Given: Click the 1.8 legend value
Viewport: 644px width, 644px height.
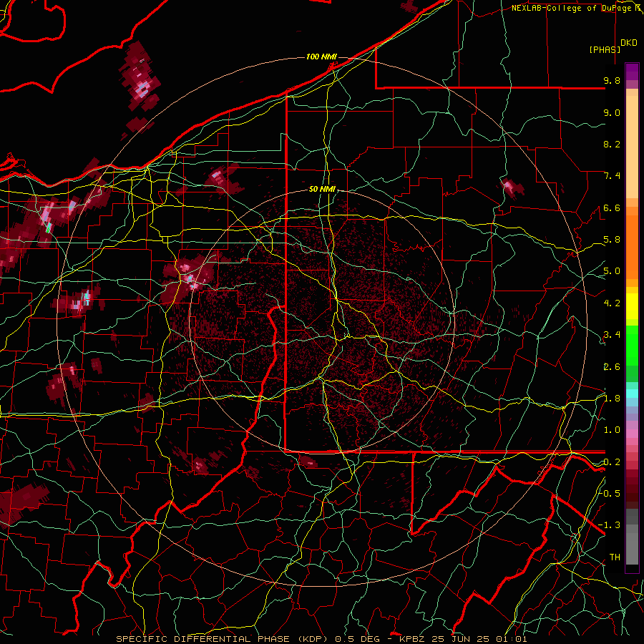Looking at the screenshot, I should tap(612, 399).
